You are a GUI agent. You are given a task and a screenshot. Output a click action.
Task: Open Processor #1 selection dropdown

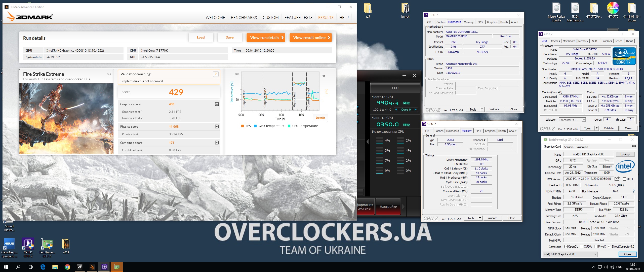point(572,120)
